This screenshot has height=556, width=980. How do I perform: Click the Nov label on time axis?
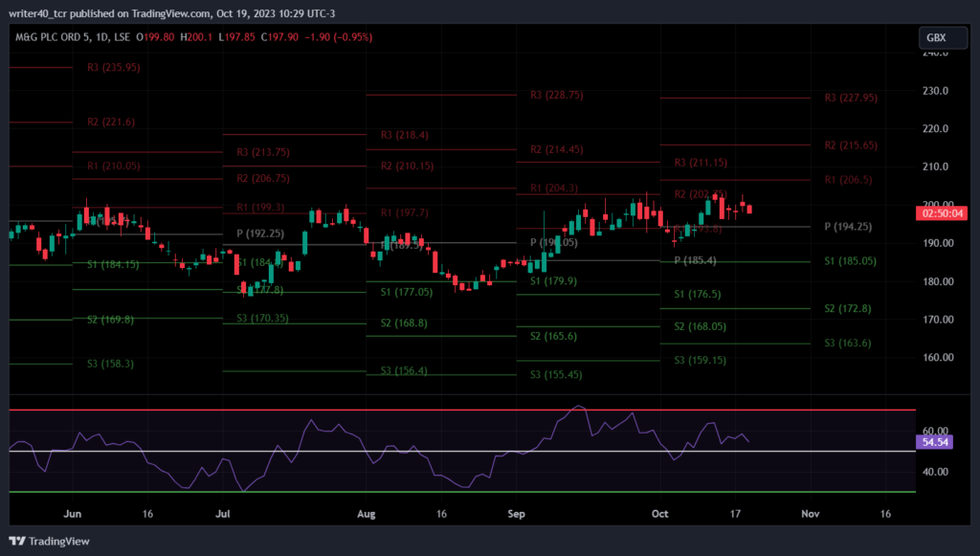click(x=810, y=514)
